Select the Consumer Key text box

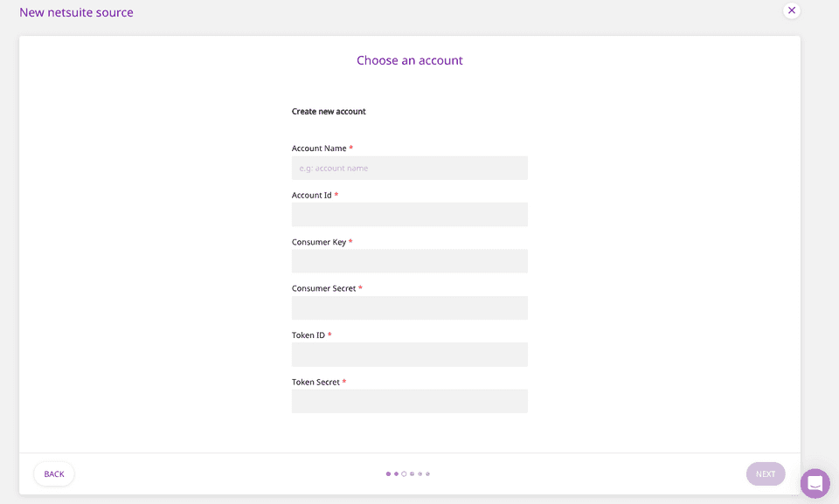[x=409, y=261]
